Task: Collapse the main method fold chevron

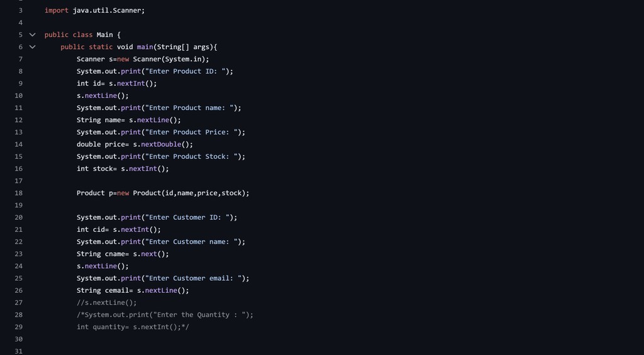Action: pos(33,47)
